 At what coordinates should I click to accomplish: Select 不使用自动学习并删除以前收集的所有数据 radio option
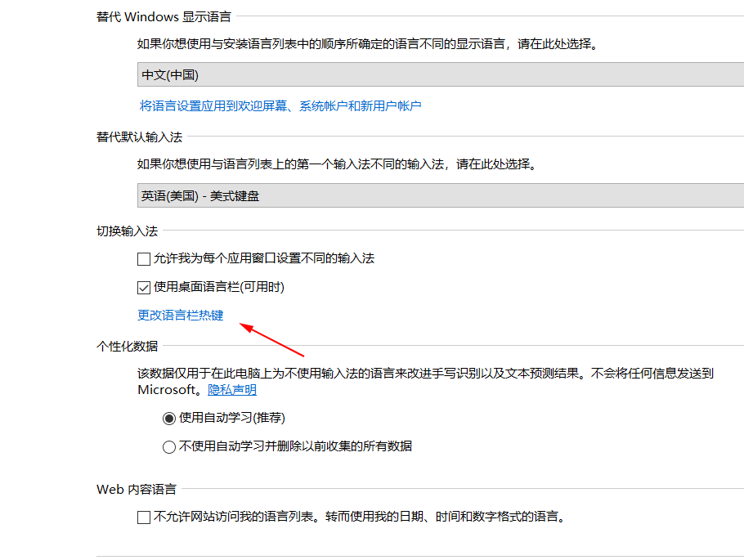(x=169, y=447)
